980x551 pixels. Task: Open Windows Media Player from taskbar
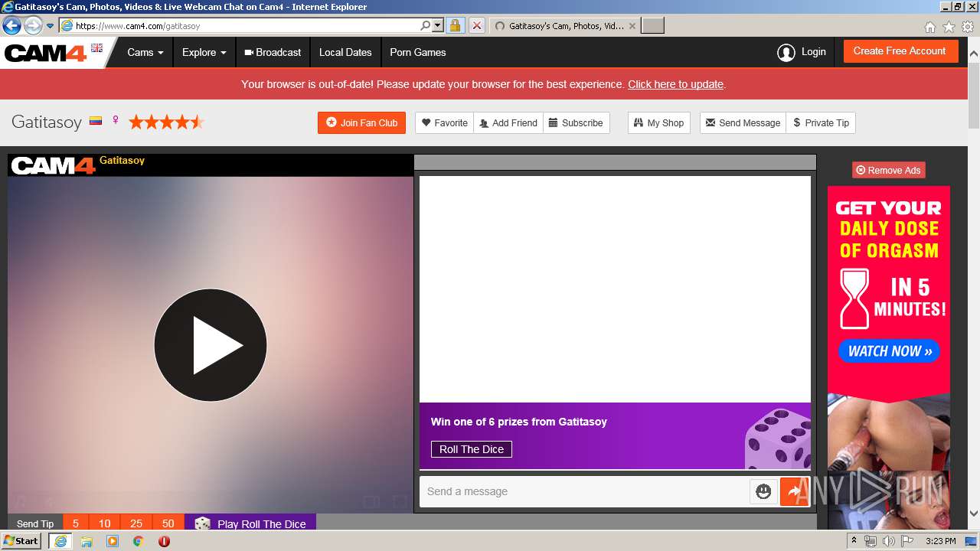[113, 541]
